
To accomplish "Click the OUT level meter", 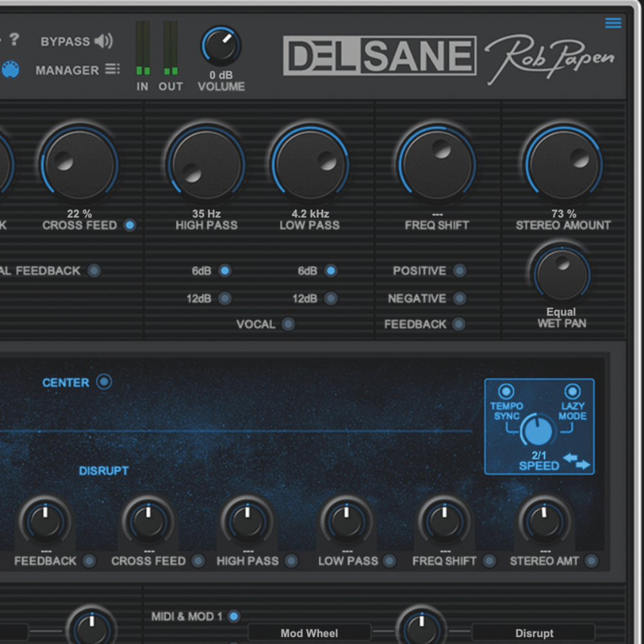I will pyautogui.click(x=171, y=48).
